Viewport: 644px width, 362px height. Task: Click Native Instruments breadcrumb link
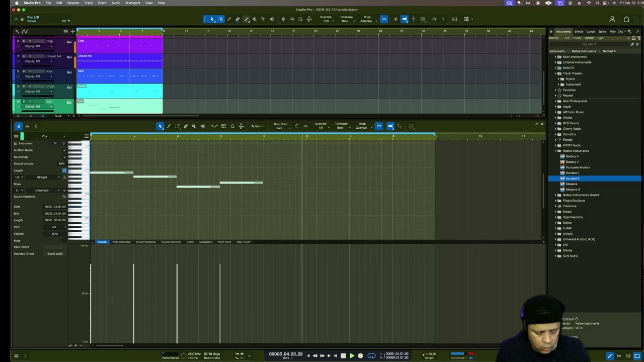point(584,51)
